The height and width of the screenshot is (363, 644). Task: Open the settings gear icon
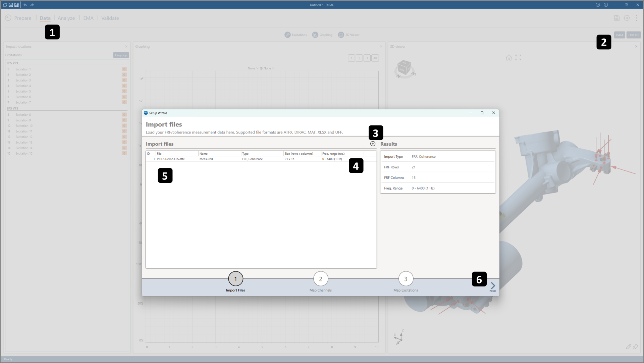pyautogui.click(x=627, y=18)
